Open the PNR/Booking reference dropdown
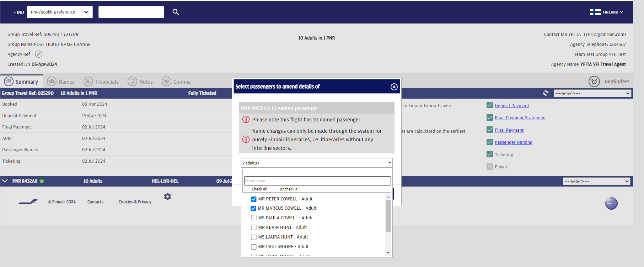This screenshot has width=644, height=267. pyautogui.click(x=60, y=12)
